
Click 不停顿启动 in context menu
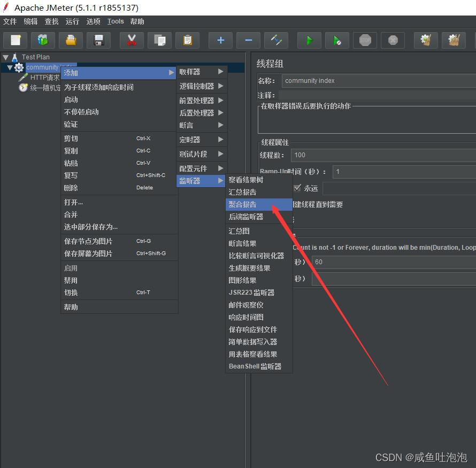[119, 112]
